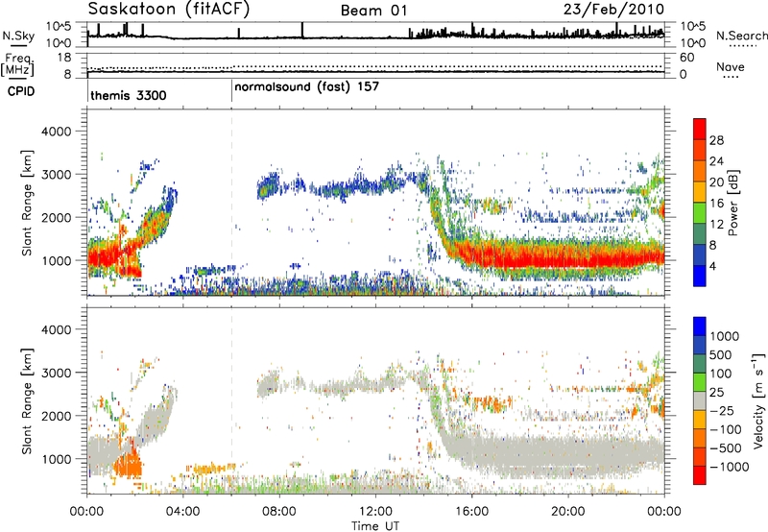Click "Slant Range [km]" label of velocity panel
Viewport: 768px width, 532px height.
[x=27, y=400]
